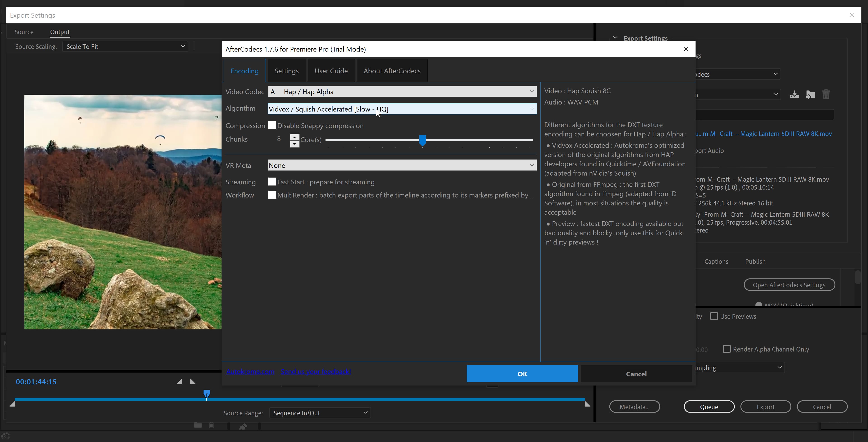Viewport: 868px width, 442px height.
Task: Expand the VR Meta dropdown
Action: pos(402,165)
